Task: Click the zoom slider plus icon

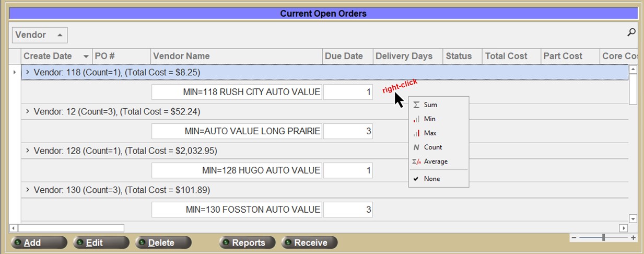Action: click(x=633, y=238)
